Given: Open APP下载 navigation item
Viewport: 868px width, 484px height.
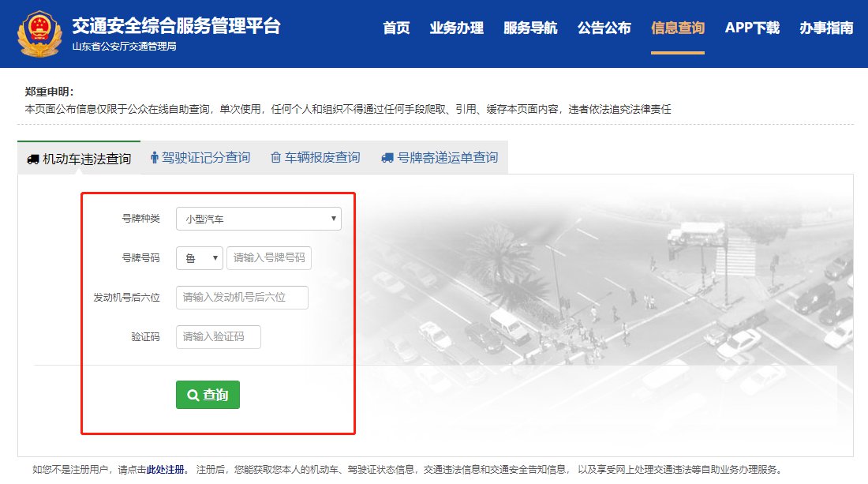Looking at the screenshot, I should click(752, 28).
